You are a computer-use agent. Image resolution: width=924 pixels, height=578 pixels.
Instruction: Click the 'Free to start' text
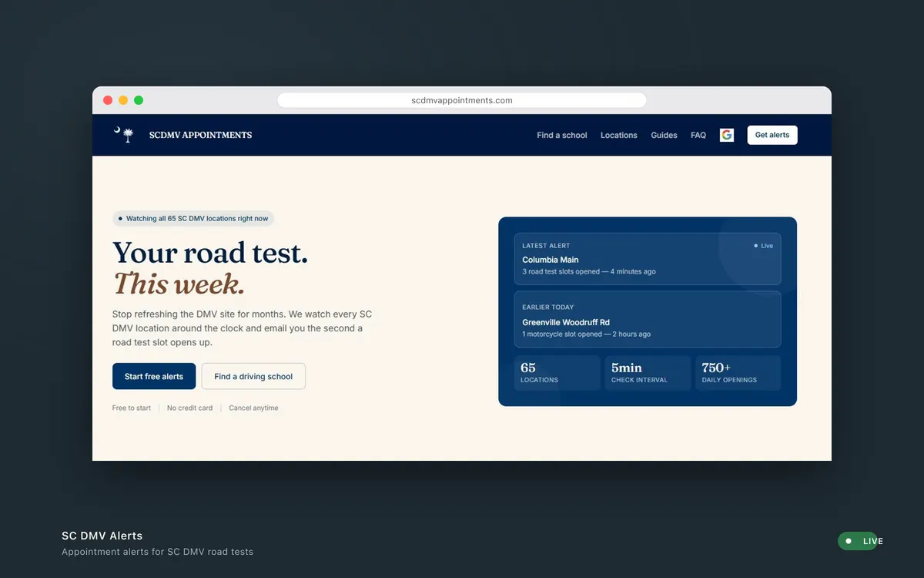pyautogui.click(x=132, y=408)
